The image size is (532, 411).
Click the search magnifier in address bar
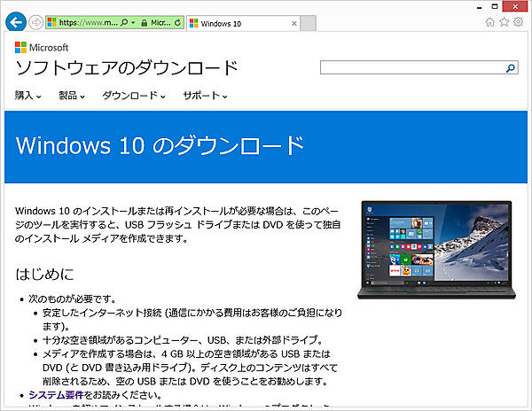(x=124, y=22)
